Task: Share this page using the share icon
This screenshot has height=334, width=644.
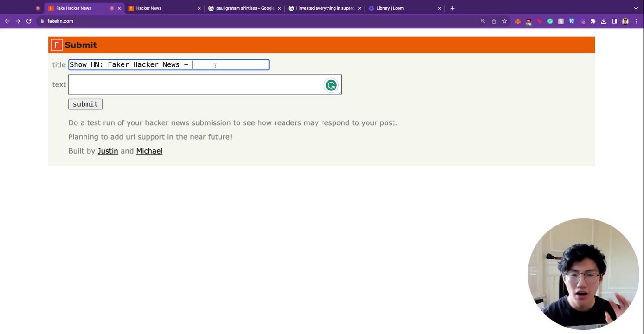Action: coord(494,21)
